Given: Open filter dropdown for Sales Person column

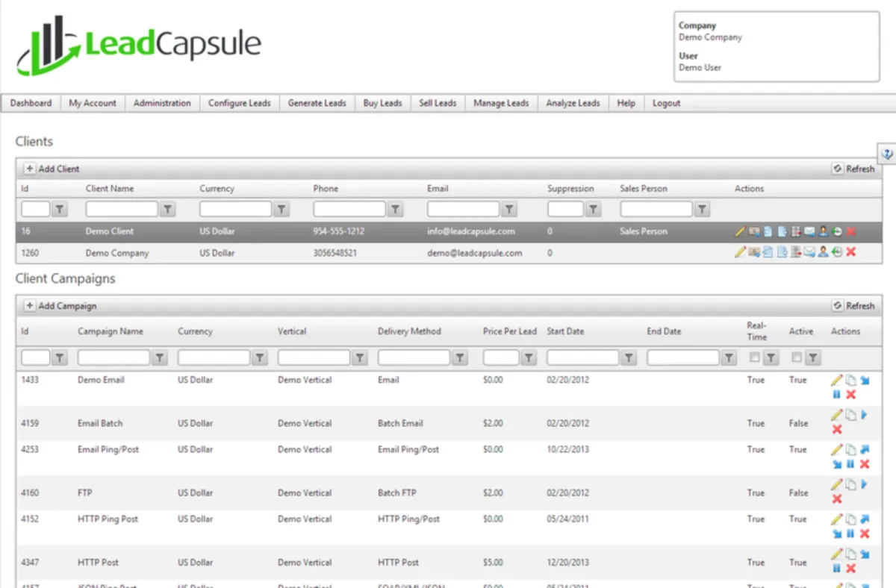Looking at the screenshot, I should 702,210.
